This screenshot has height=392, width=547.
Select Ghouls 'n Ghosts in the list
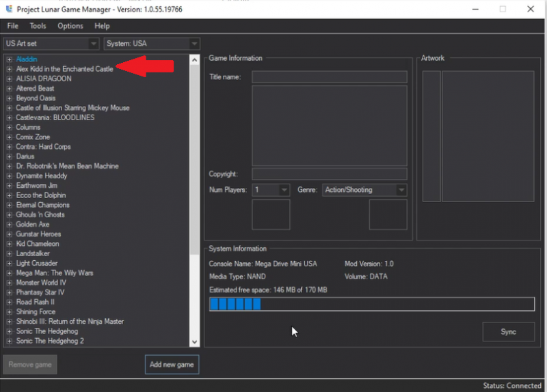point(40,215)
